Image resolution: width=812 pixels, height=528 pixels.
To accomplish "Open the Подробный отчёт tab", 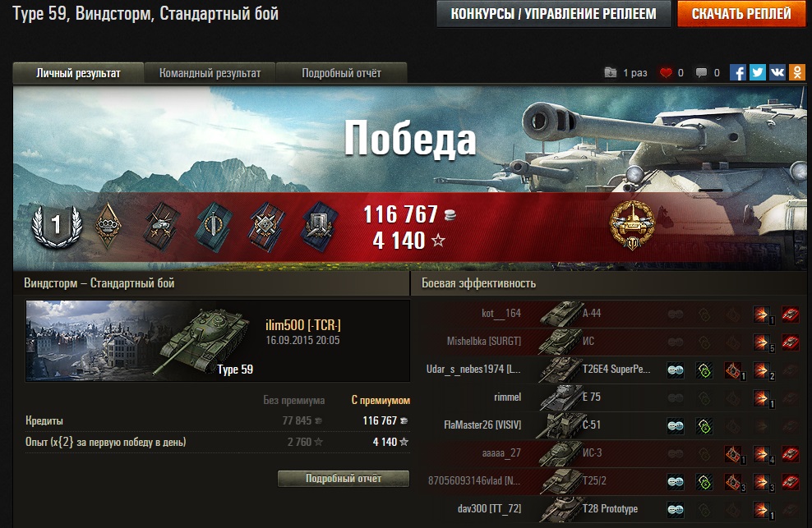I will [341, 73].
